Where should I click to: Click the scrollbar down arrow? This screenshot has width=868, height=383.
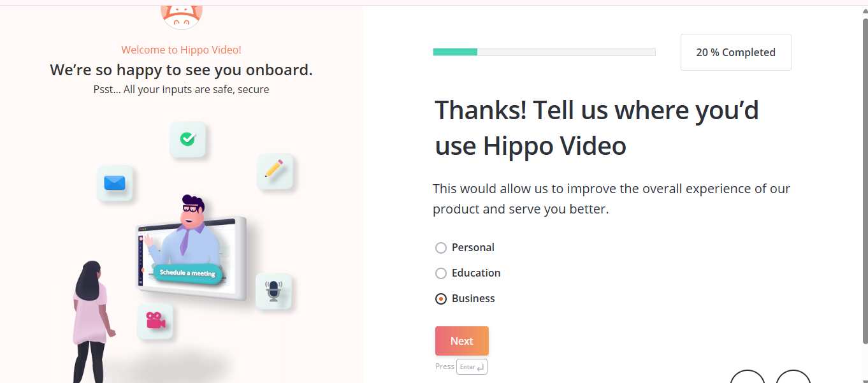click(864, 379)
